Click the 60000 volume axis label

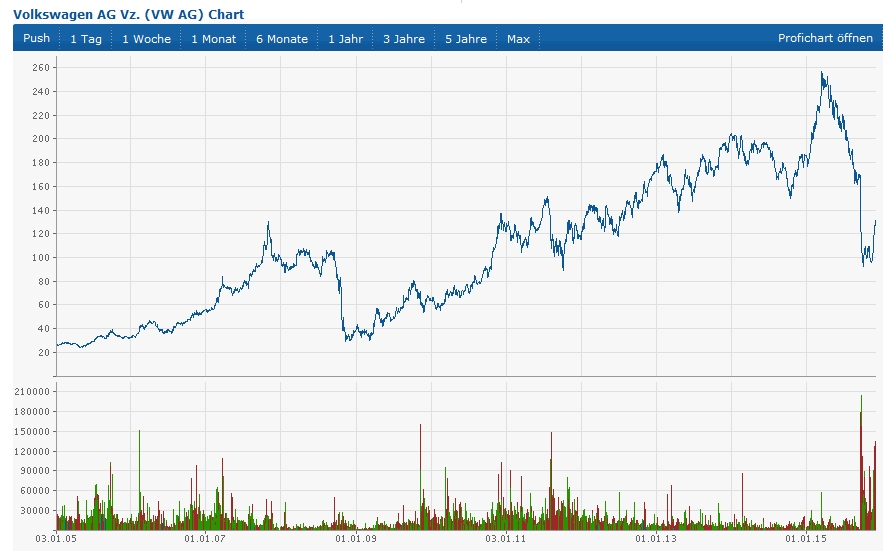34,491
